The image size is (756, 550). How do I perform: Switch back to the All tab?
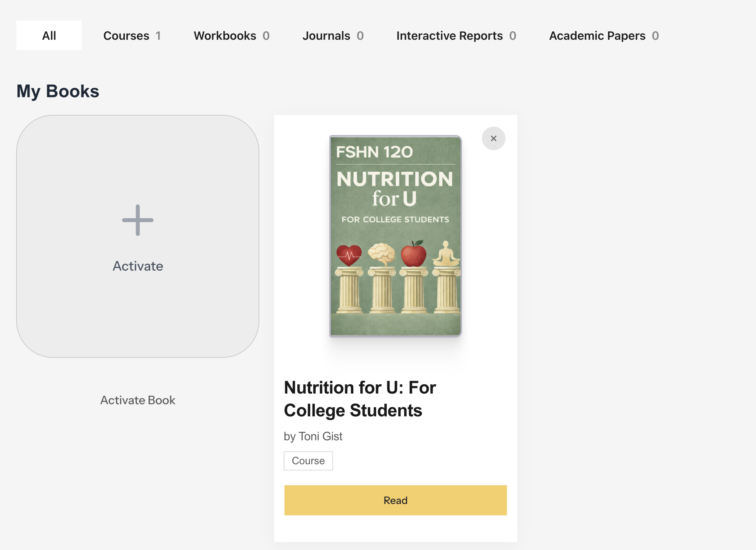49,35
